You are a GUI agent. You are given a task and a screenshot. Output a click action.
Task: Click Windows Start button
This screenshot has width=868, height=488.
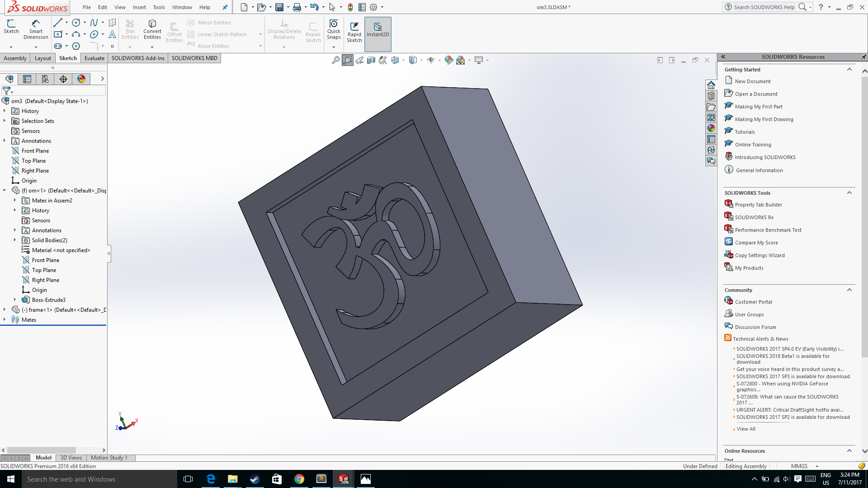(x=11, y=479)
